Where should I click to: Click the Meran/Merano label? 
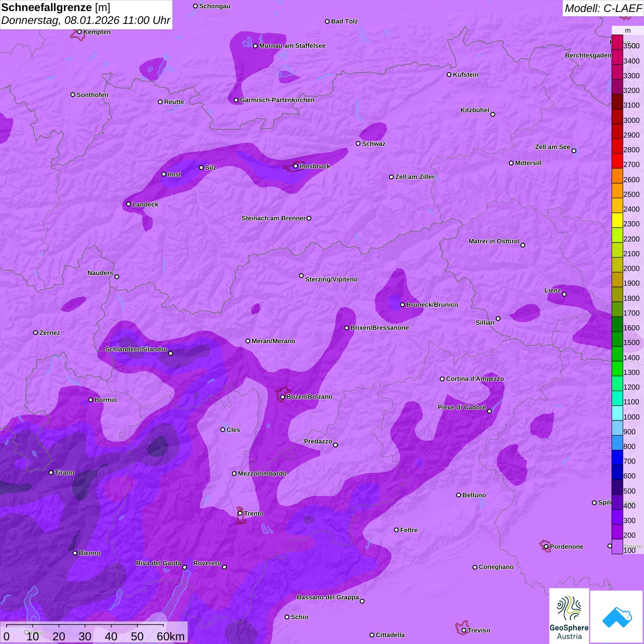pyautogui.click(x=273, y=341)
